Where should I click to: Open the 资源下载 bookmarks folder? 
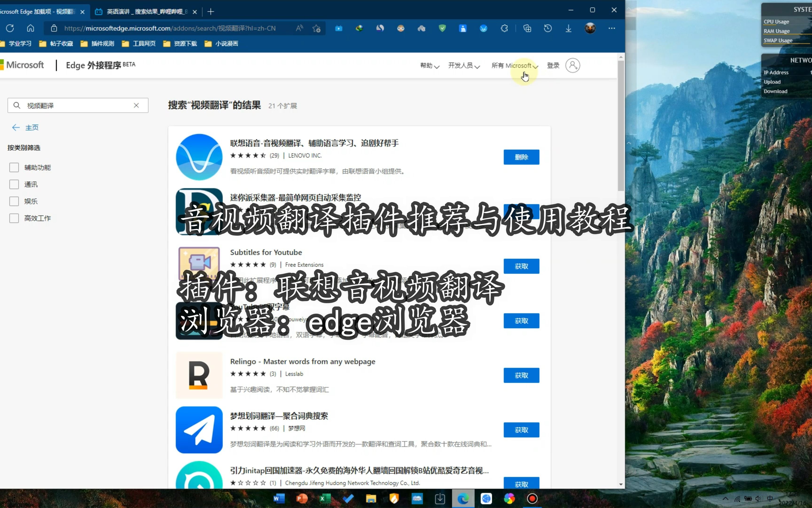(180, 43)
